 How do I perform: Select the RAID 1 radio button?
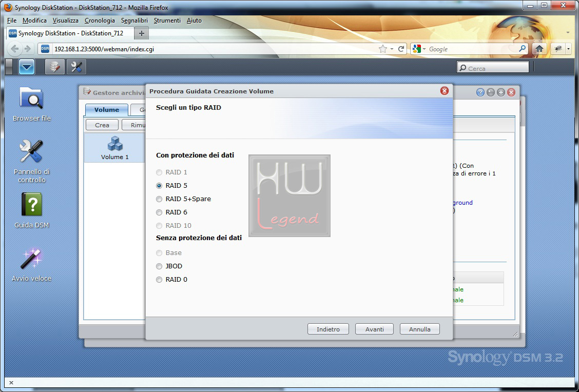159,172
